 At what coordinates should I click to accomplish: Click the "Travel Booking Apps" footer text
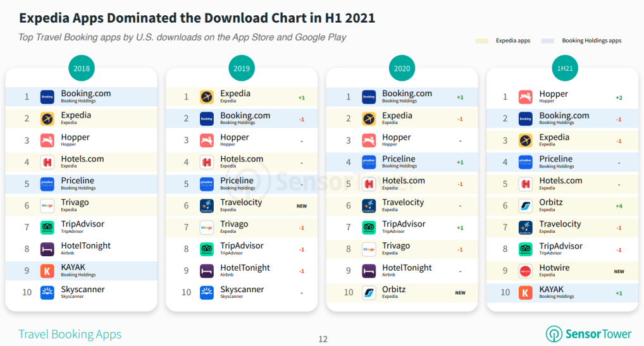70,334
